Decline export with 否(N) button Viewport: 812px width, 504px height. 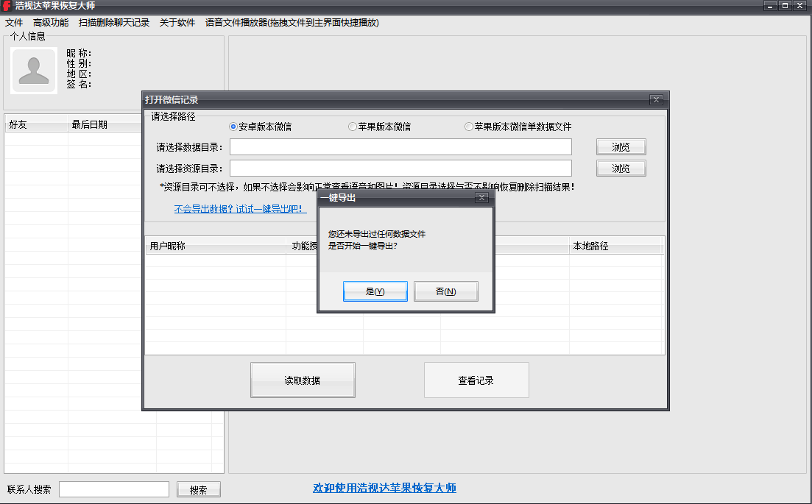pyautogui.click(x=446, y=291)
